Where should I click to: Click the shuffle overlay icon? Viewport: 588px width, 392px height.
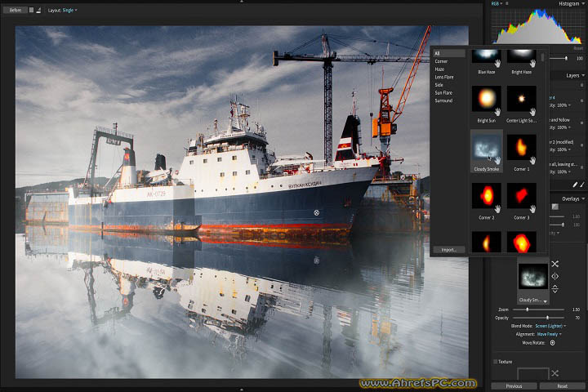coord(555,264)
